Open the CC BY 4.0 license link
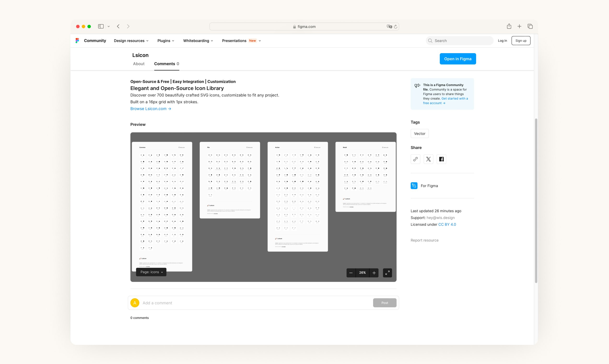Screen dimensions: 609x364 tap(447, 224)
